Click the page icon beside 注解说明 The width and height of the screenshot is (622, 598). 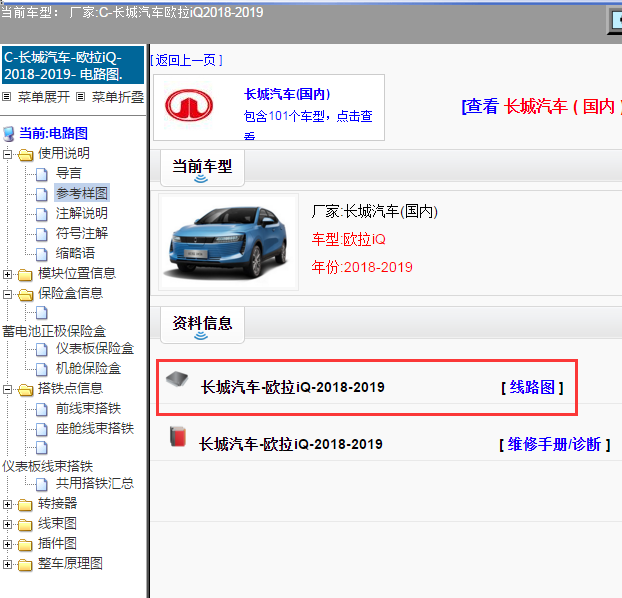click(x=42, y=214)
